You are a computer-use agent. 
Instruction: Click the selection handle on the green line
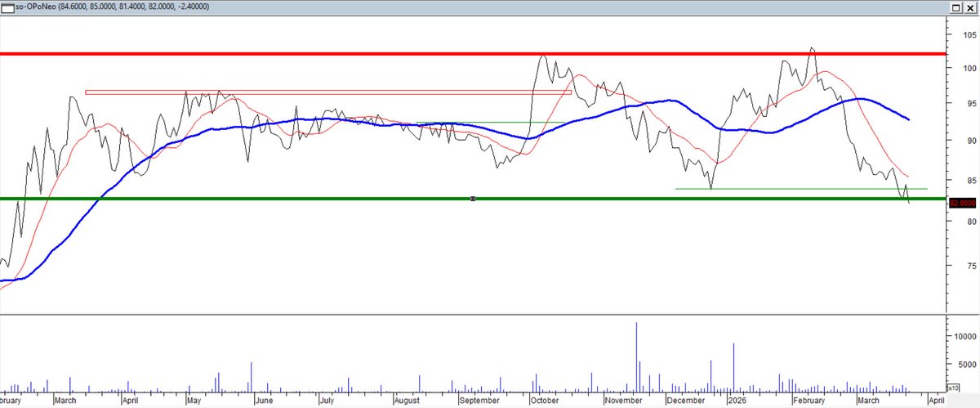pos(473,199)
